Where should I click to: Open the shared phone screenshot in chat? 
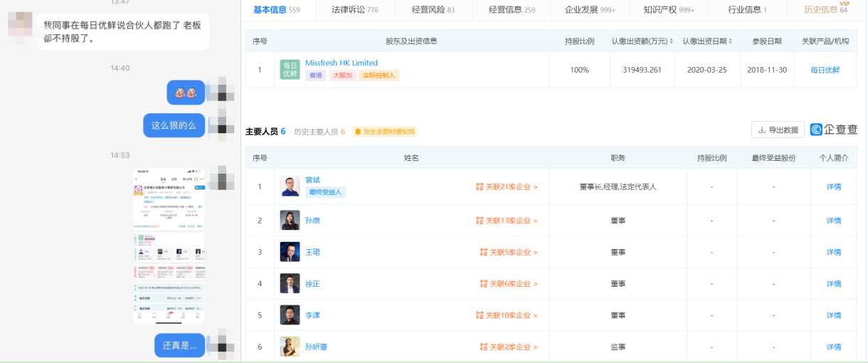[x=169, y=246]
